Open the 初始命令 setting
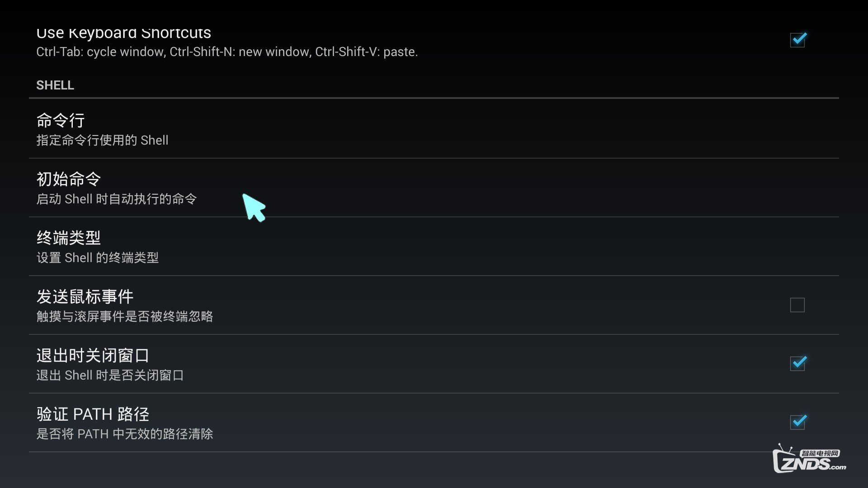 tap(69, 179)
